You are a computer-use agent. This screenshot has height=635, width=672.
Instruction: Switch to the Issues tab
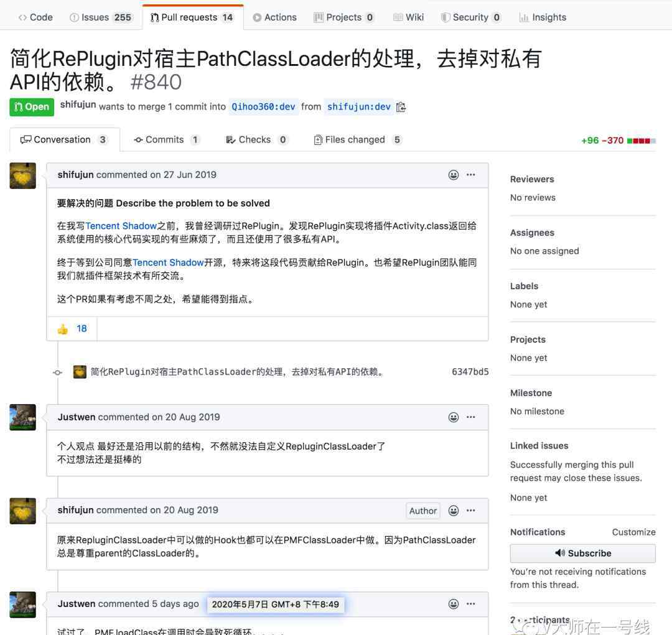pyautogui.click(x=101, y=17)
